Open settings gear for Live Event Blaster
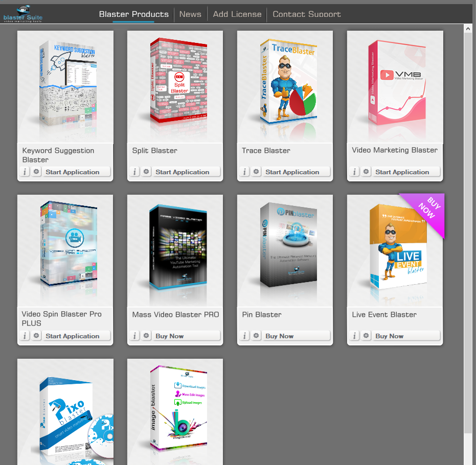The height and width of the screenshot is (465, 476). pos(366,336)
